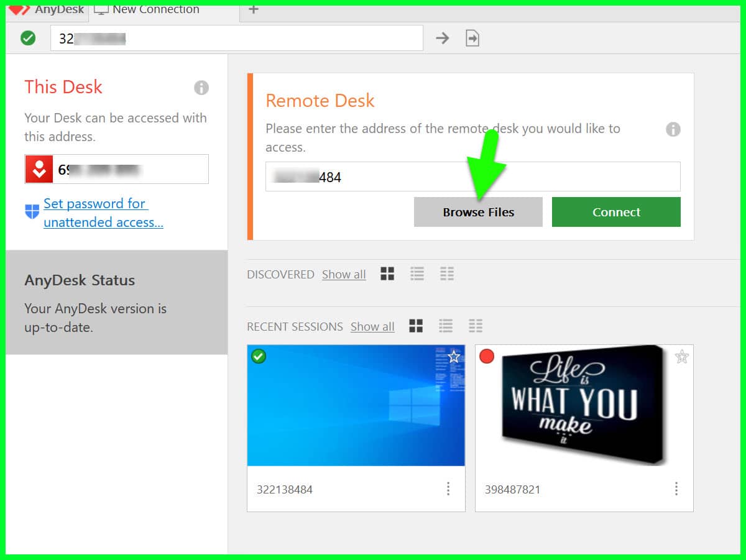Click the shield icon beside Set password

(x=32, y=212)
